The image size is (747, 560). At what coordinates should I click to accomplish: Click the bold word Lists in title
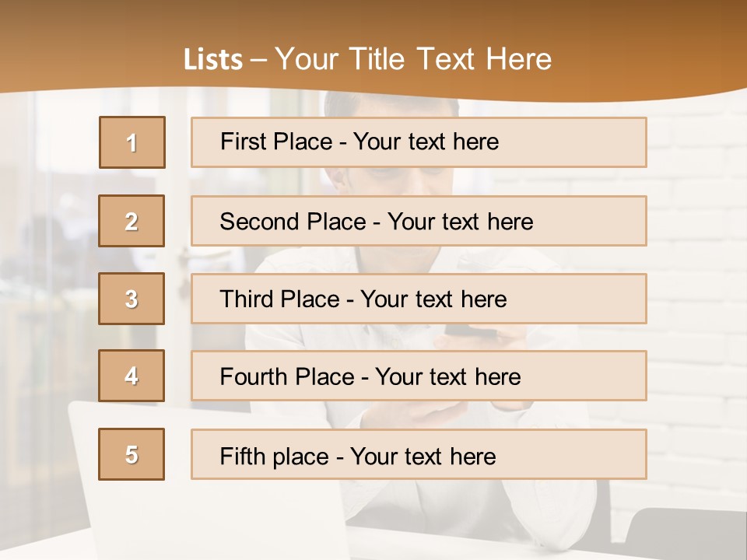click(213, 60)
